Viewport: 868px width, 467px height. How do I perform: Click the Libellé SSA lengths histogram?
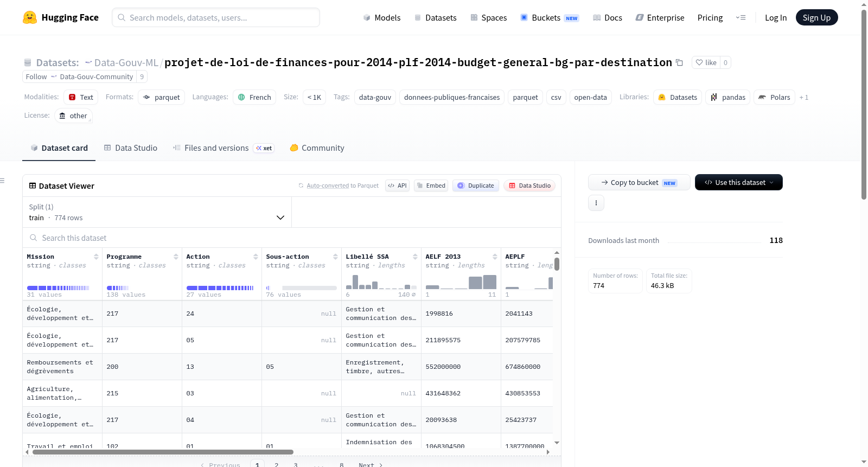click(381, 282)
